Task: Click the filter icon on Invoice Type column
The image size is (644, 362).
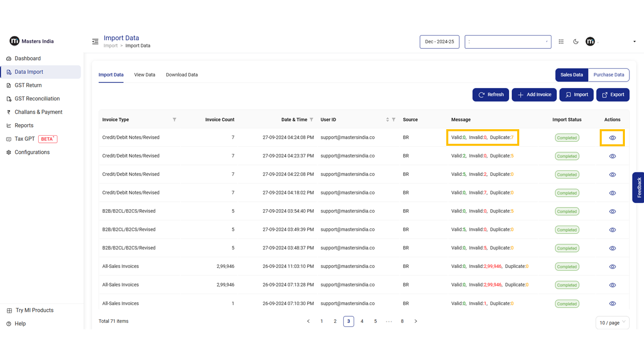Action: coord(175,120)
